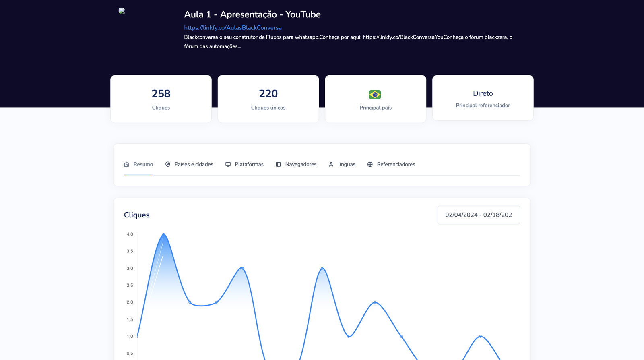This screenshot has height=360, width=644.
Task: Open the linkfy.co/AulasBlackConversa link
Action: [233, 28]
